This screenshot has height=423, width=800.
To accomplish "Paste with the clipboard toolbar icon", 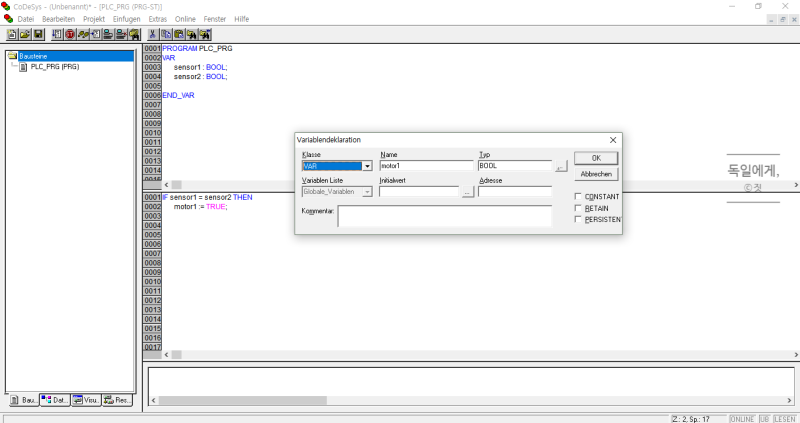I will pos(179,34).
